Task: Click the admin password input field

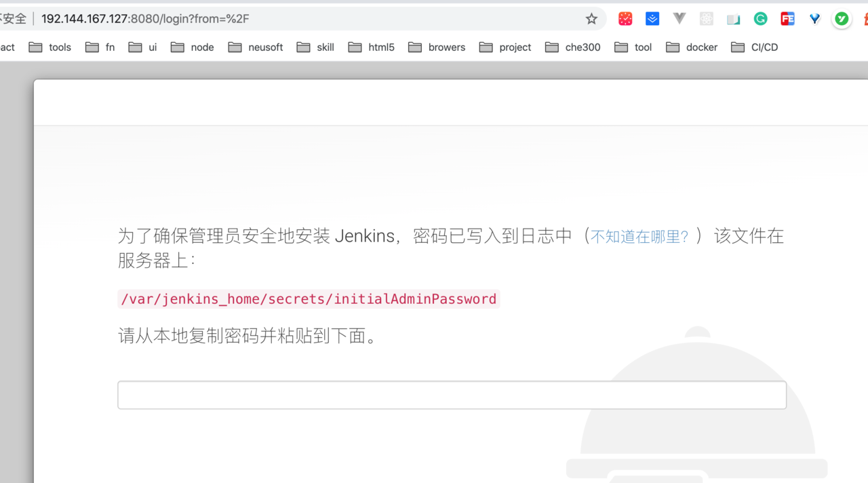Action: pyautogui.click(x=452, y=394)
